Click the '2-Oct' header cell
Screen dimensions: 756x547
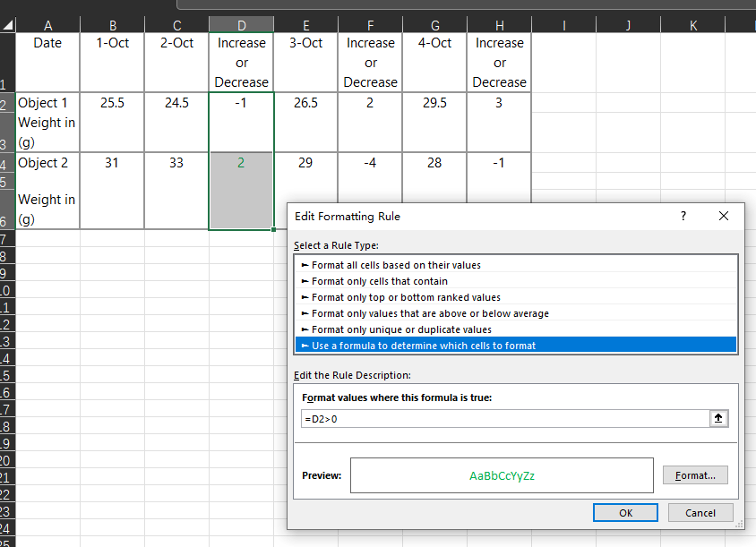tap(177, 62)
